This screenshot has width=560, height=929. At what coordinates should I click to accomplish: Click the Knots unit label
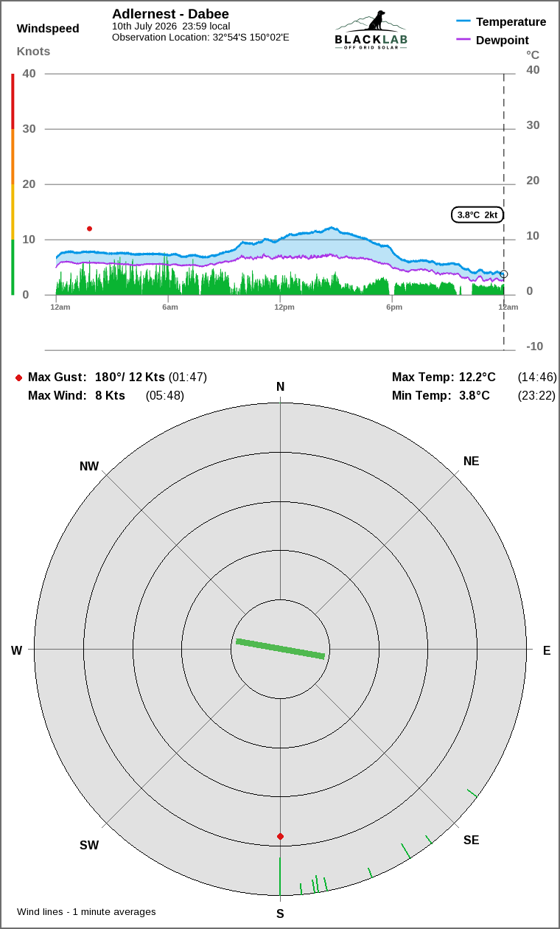[x=33, y=52]
